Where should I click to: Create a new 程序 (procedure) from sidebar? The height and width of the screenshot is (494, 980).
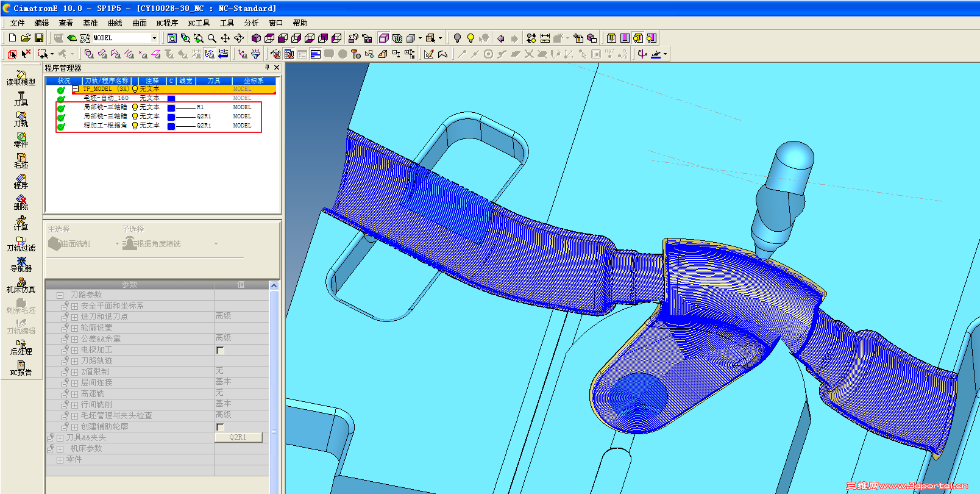click(21, 181)
